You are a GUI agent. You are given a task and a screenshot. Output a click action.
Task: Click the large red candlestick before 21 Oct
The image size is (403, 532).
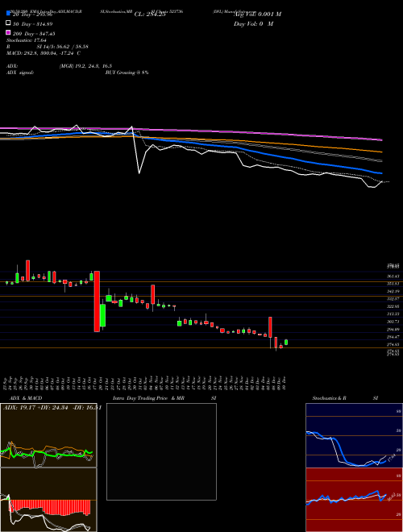click(97, 301)
